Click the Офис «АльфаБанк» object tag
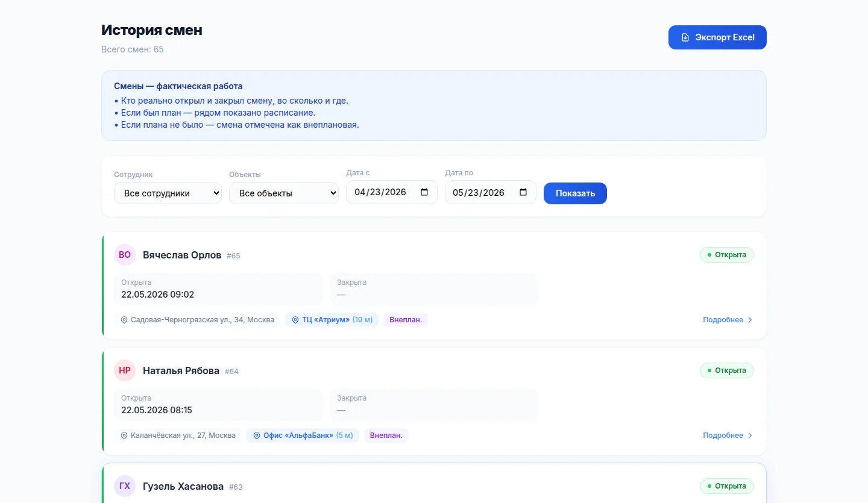 tap(303, 436)
